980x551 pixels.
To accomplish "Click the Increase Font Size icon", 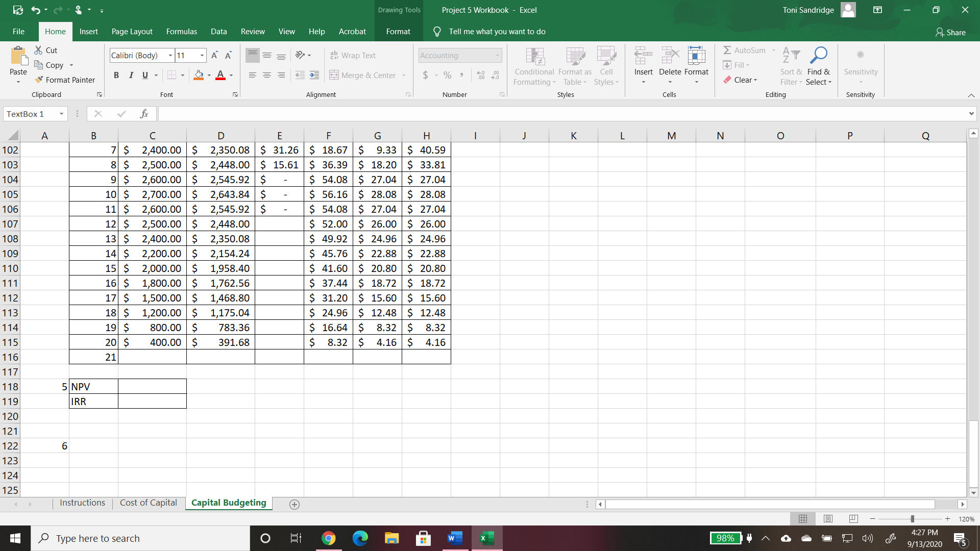I will (x=214, y=55).
